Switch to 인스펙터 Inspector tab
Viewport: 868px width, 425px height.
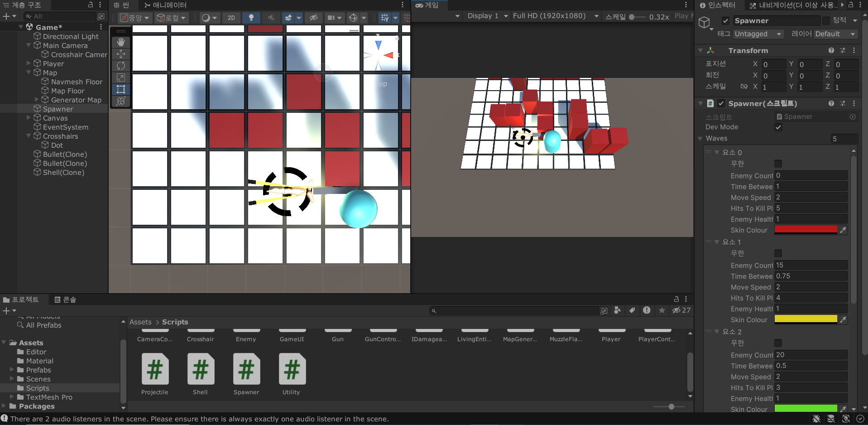718,5
